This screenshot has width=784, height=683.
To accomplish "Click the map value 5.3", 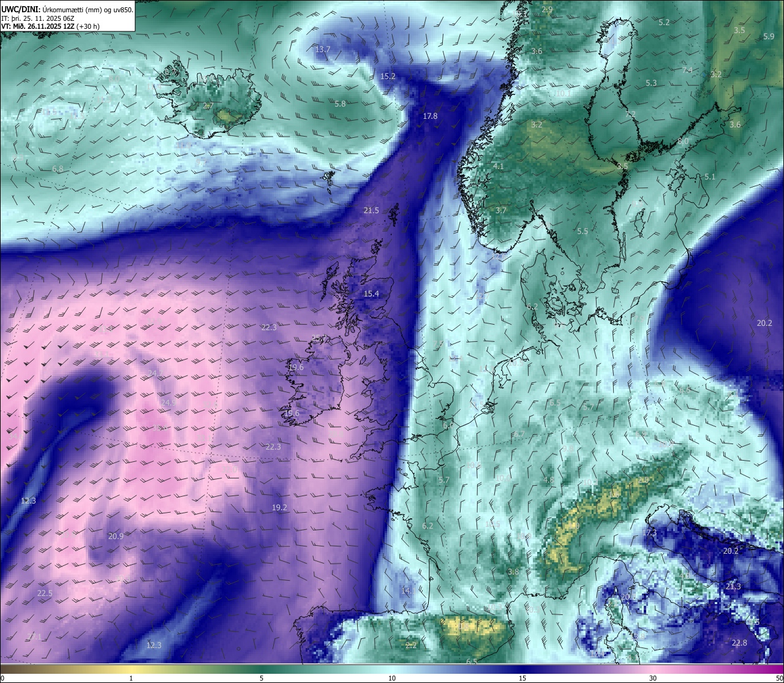I will click(x=651, y=83).
